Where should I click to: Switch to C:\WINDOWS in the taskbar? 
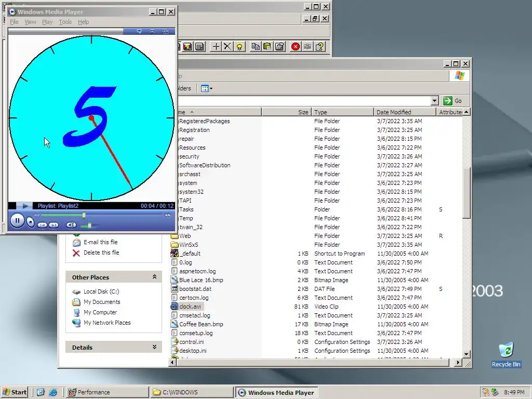(192, 392)
